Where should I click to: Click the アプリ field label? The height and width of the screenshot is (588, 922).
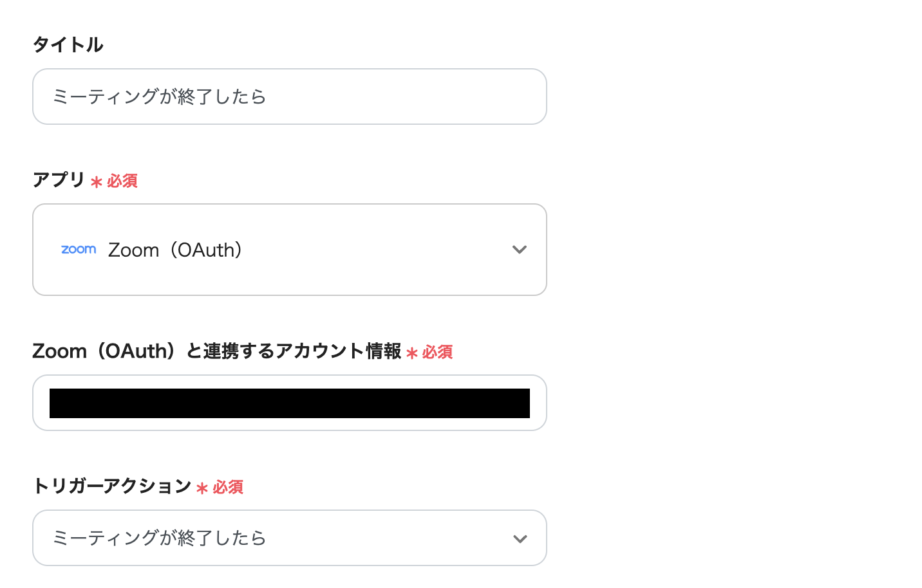tap(59, 179)
